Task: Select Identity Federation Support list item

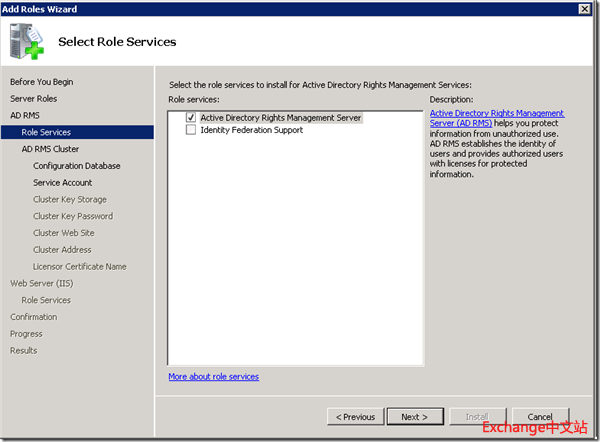Action: click(251, 130)
